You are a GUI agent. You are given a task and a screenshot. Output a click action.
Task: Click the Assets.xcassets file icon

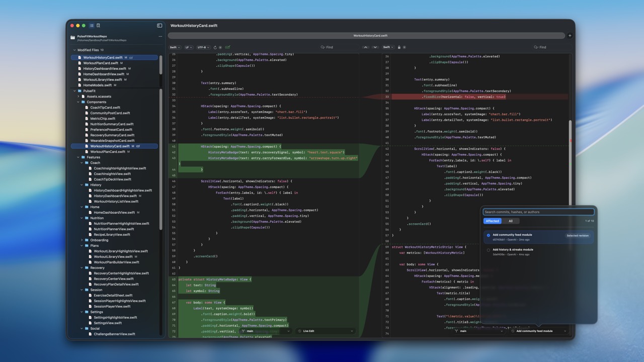point(83,97)
